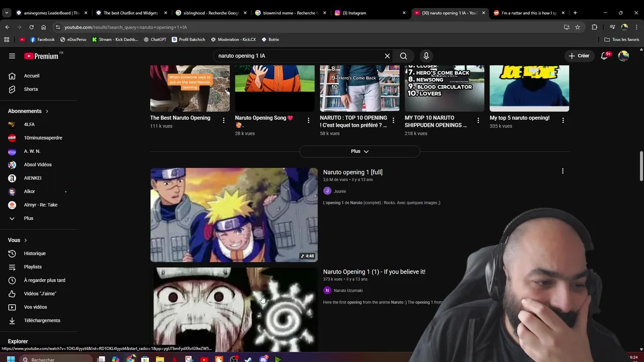Screen dimensions: 644x362
Task: Open Chrome from the taskbar
Action: (x=131, y=359)
